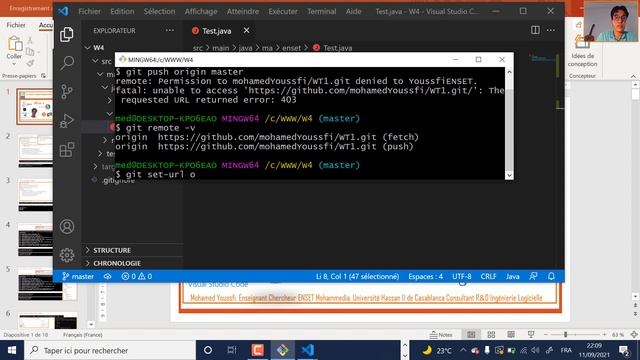Image resolution: width=640 pixels, height=360 pixels.
Task: Toggle PowerPoint Notes pane
Action: click(x=441, y=335)
